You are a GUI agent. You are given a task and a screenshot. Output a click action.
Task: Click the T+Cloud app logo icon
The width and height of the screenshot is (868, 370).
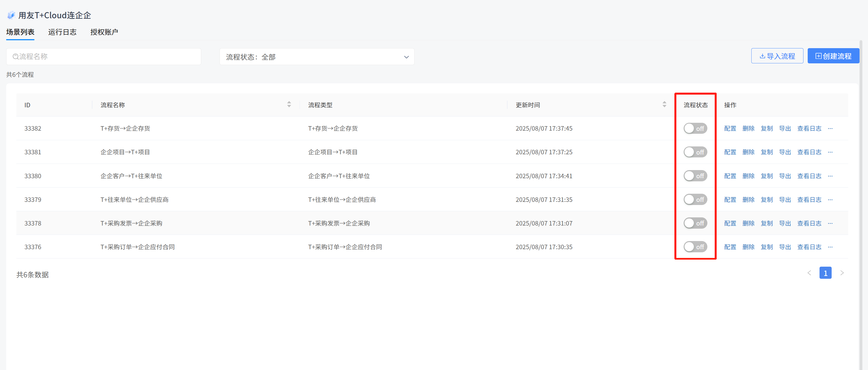click(11, 15)
